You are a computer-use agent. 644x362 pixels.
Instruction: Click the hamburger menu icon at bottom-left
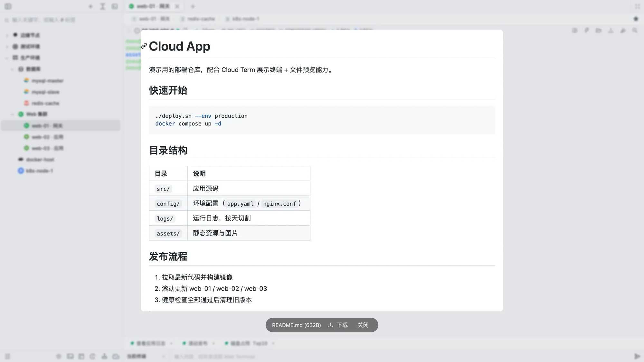pos(7,356)
